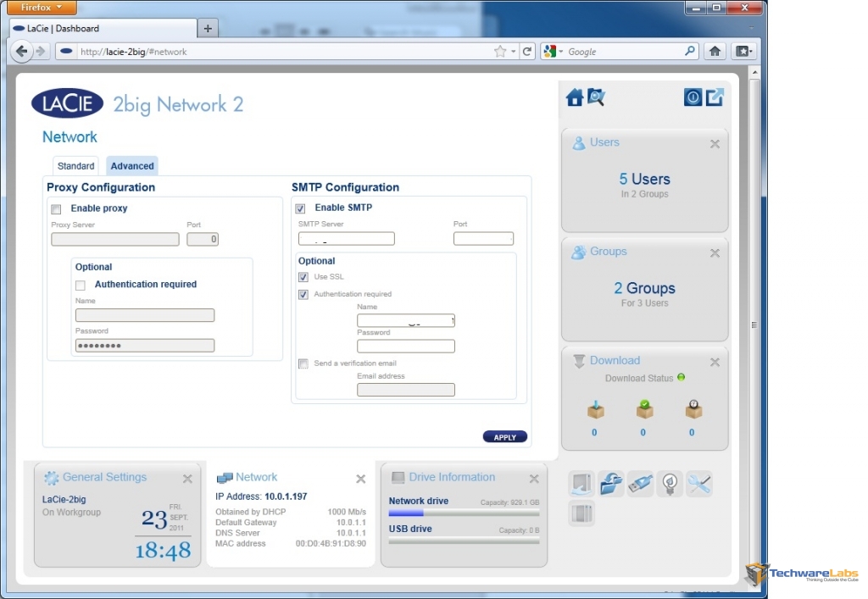
Task: Close the Groups widget
Action: point(715,253)
